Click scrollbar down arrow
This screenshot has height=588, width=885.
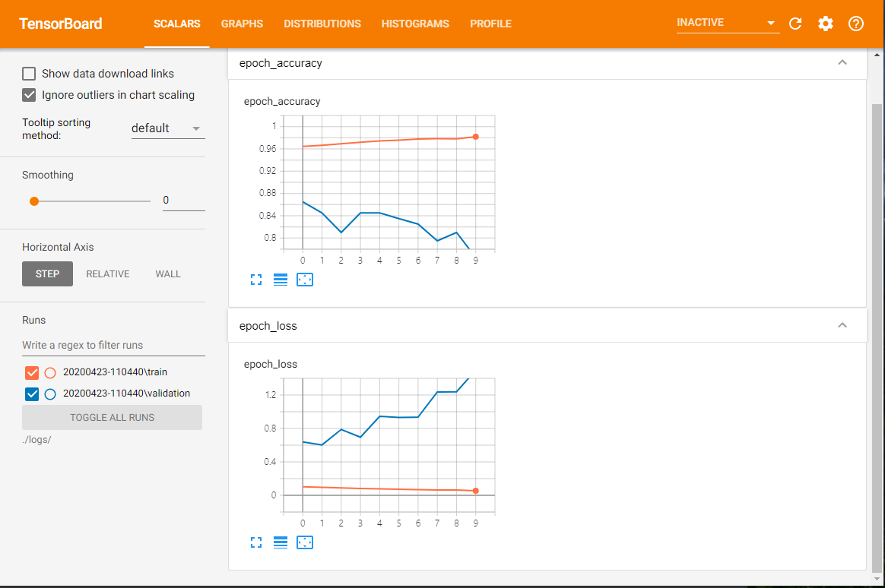tap(877, 579)
